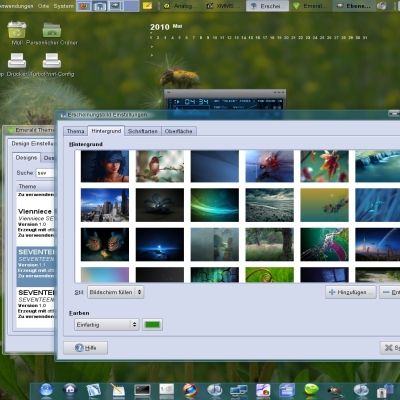Click the Suche field in Emerald window
400x400 pixels.
45,173
